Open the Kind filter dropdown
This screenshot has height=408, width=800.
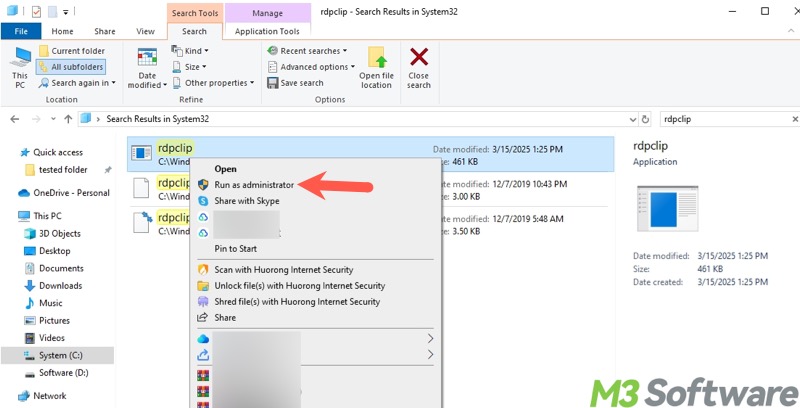190,50
